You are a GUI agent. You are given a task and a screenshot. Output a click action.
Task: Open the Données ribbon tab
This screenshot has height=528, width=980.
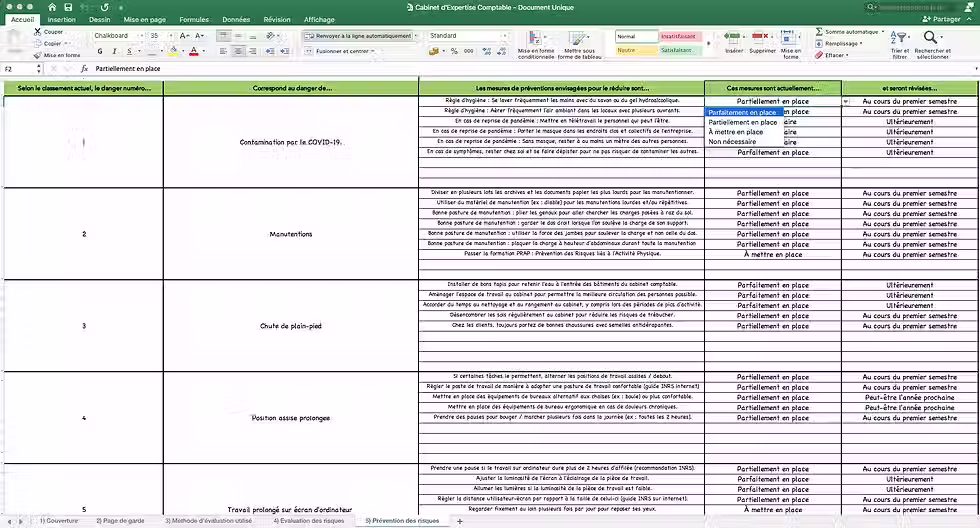pyautogui.click(x=236, y=19)
